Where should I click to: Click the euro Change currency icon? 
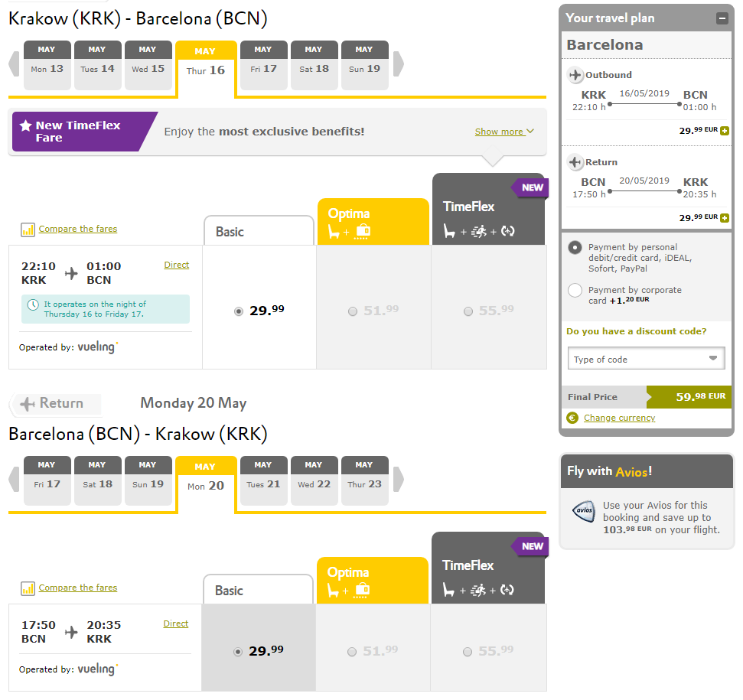pyautogui.click(x=572, y=418)
